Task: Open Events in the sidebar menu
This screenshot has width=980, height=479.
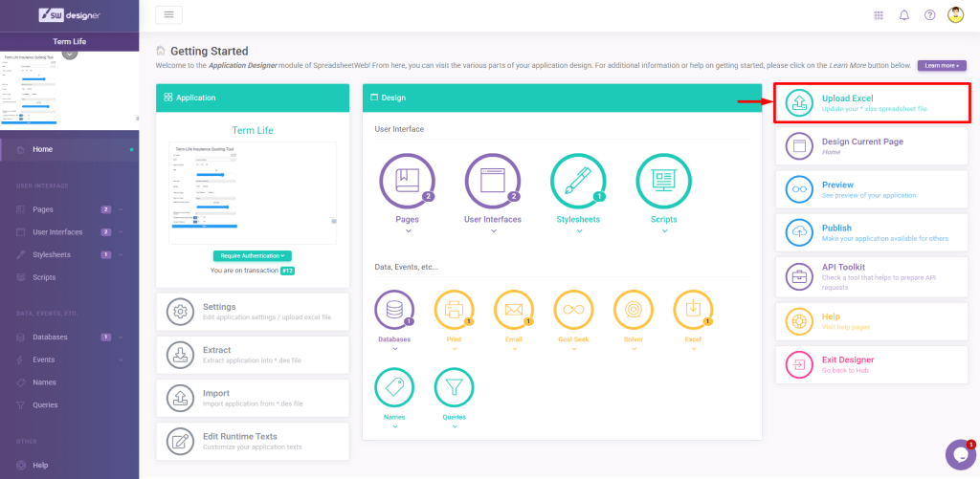Action: click(x=44, y=359)
